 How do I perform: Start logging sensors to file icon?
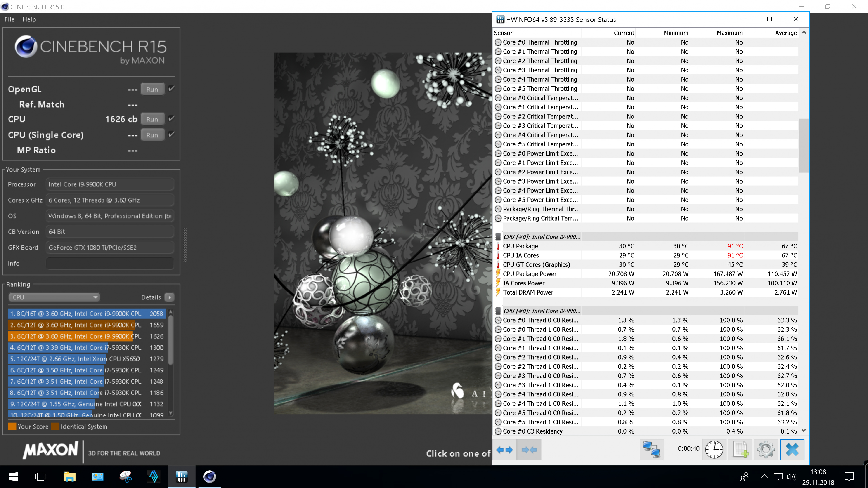click(x=740, y=450)
